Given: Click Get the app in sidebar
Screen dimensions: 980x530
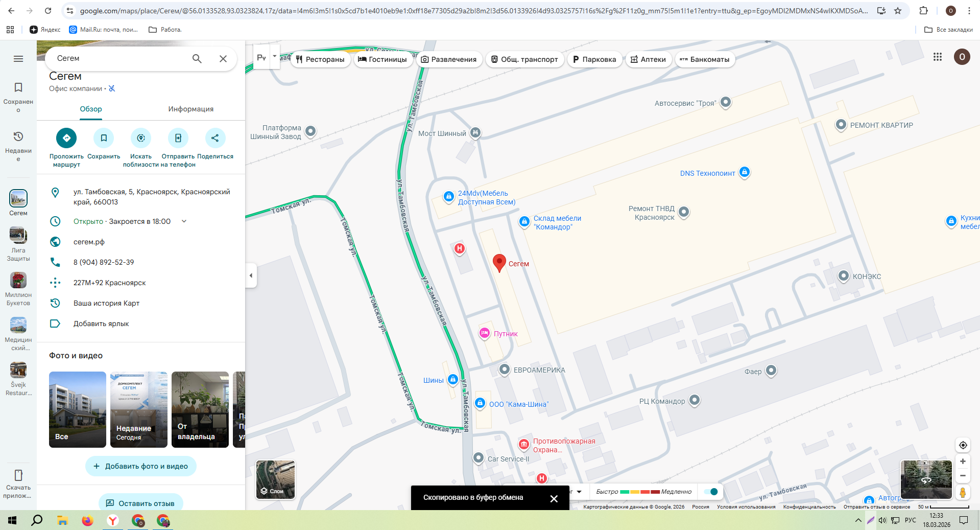Looking at the screenshot, I should (18, 483).
